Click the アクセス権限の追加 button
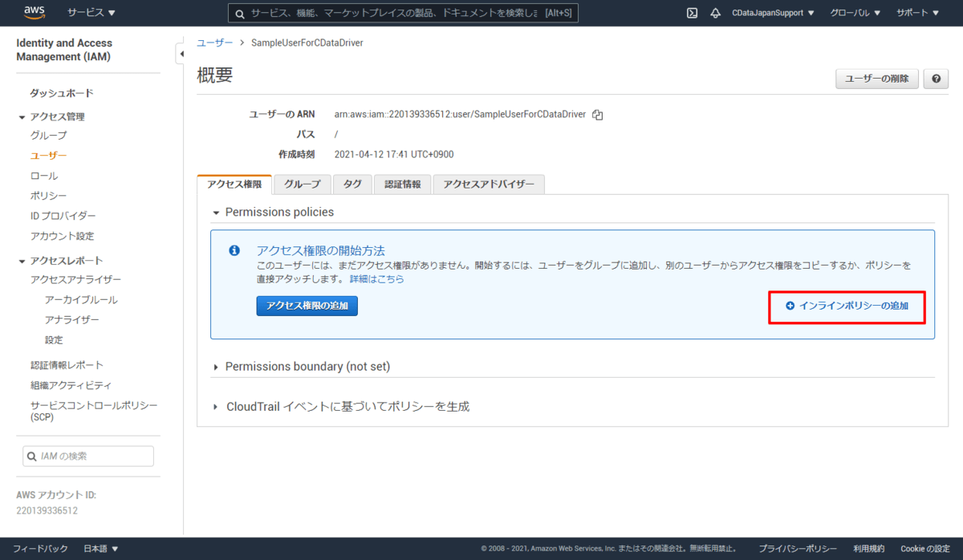 (x=307, y=306)
